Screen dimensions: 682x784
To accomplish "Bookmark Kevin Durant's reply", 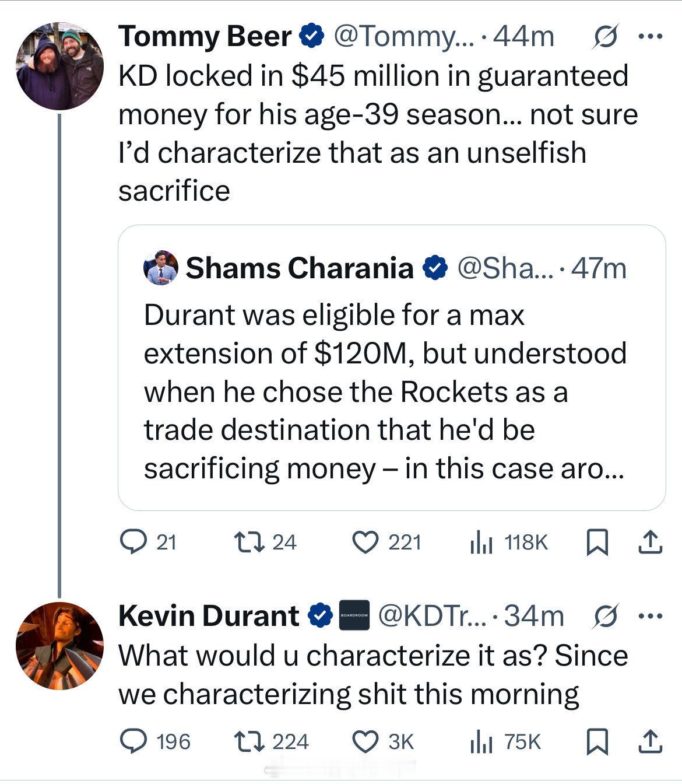I will tap(596, 741).
